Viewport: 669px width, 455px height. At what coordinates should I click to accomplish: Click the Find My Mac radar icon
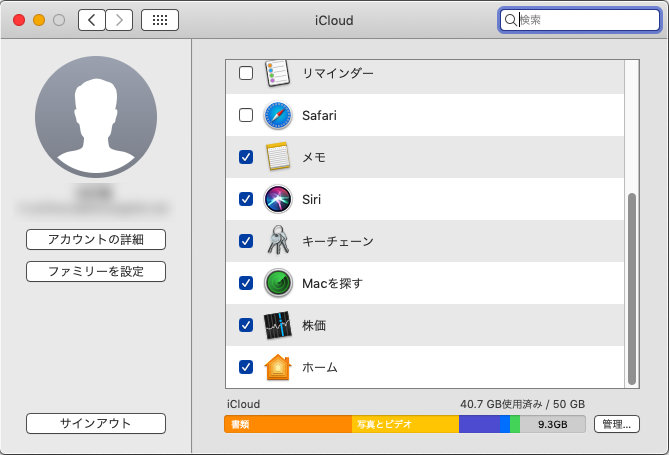coord(278,283)
